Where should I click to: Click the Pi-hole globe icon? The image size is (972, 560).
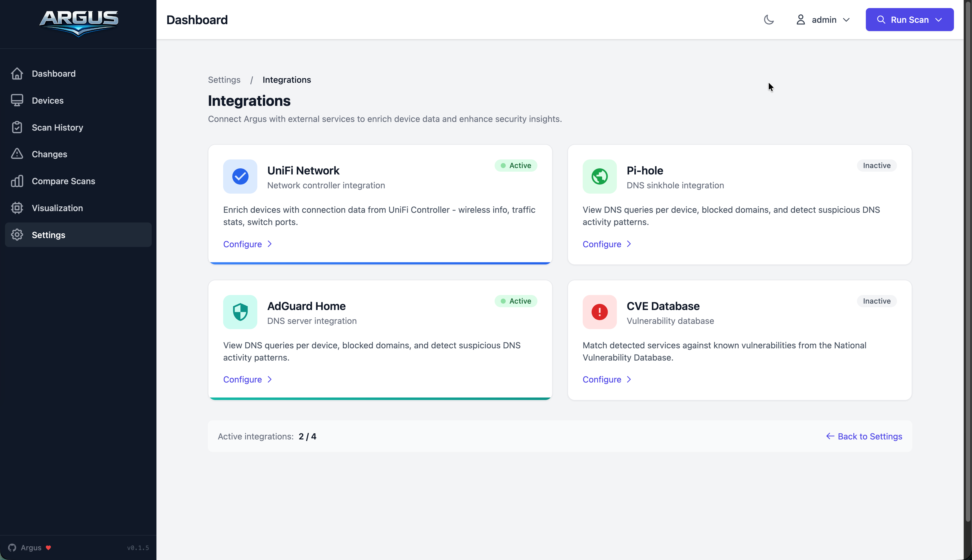[x=599, y=177]
